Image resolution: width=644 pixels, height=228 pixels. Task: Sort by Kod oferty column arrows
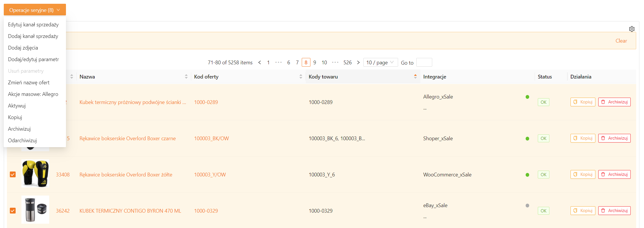coord(301,77)
